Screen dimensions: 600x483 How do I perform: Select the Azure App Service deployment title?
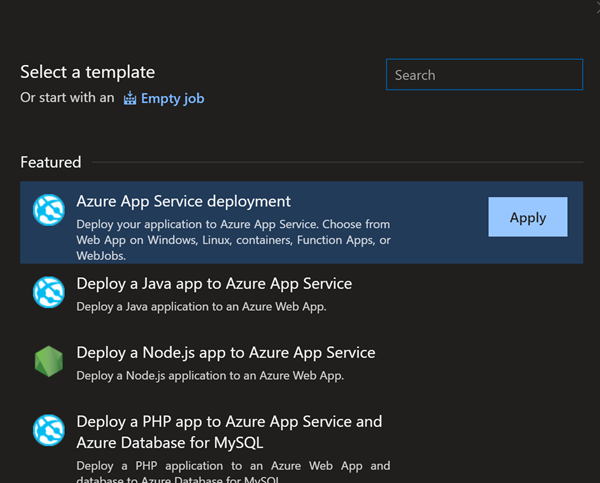[184, 201]
